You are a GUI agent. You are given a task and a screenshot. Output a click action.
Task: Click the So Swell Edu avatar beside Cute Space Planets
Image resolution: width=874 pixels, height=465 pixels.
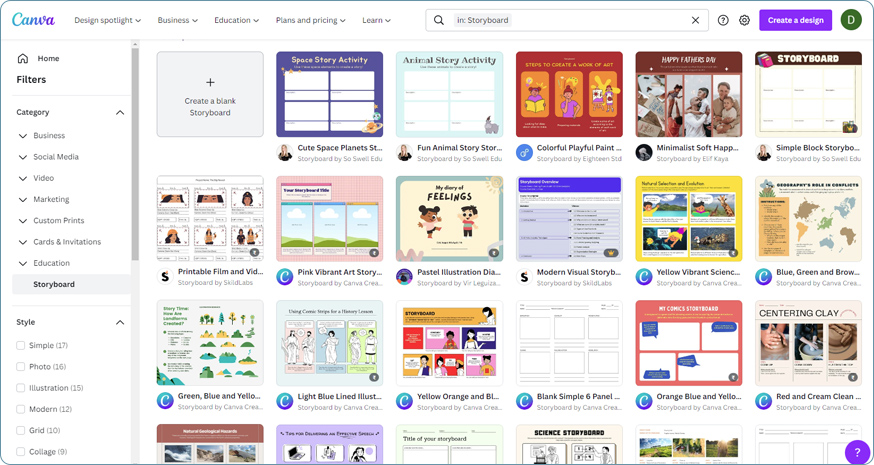[285, 153]
